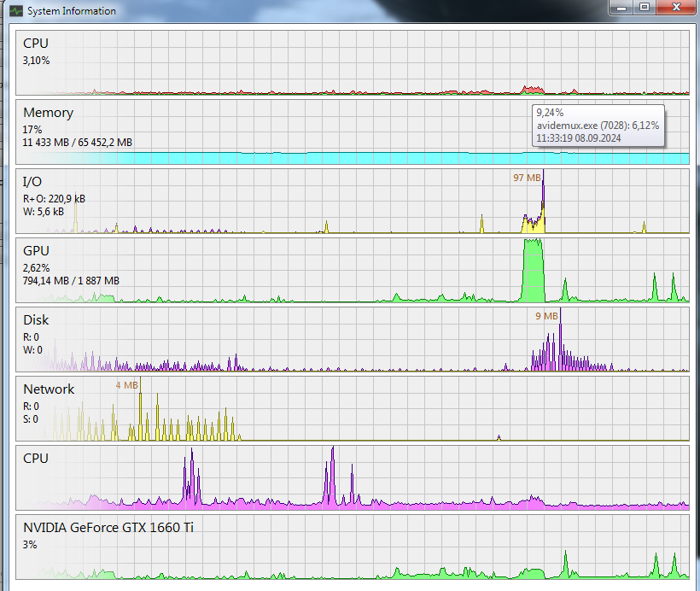This screenshot has height=591, width=700.
Task: Maximize the System Information window
Action: (x=645, y=7)
